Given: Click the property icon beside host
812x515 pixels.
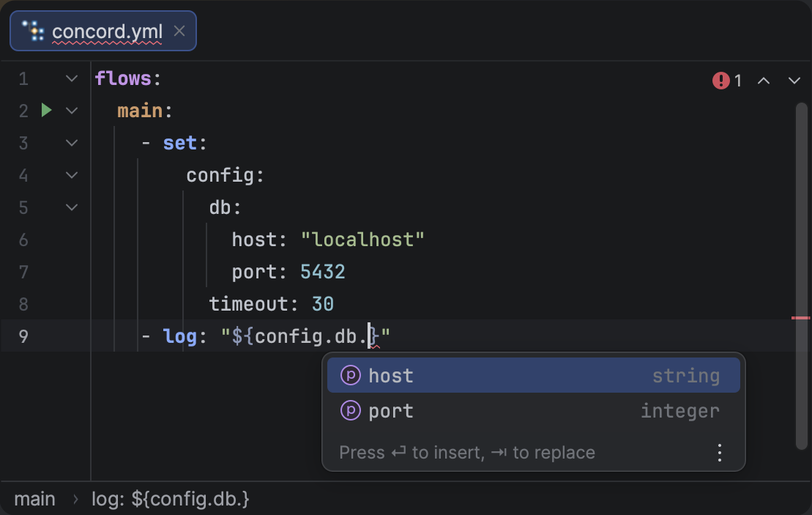Looking at the screenshot, I should 351,376.
